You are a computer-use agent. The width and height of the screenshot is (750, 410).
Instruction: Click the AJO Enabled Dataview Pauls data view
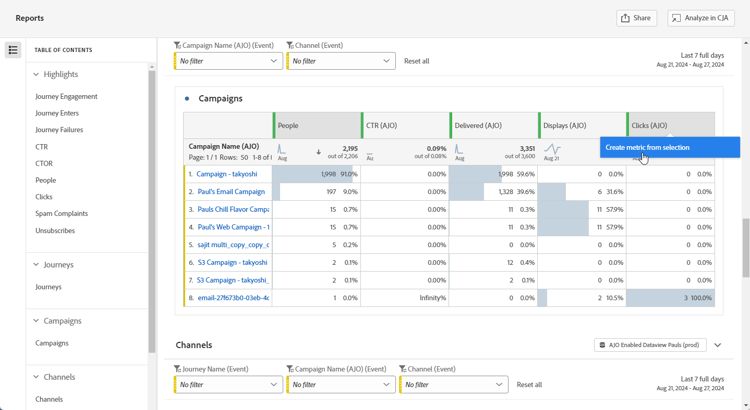coord(650,345)
